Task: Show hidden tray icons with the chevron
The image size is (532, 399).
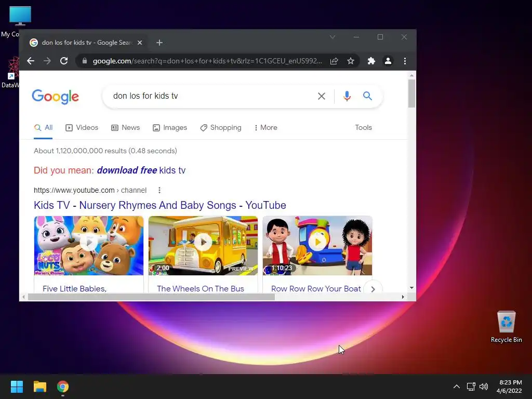Action: 457,387
